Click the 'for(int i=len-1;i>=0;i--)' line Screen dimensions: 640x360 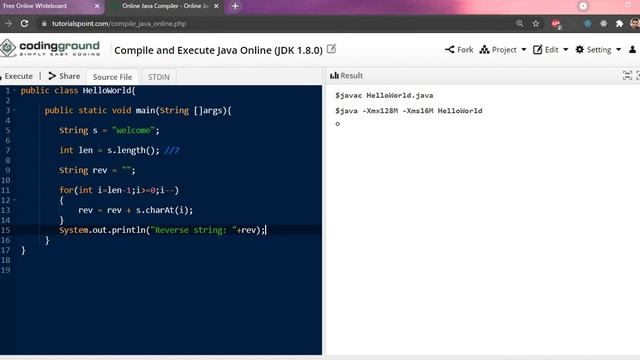tap(119, 190)
